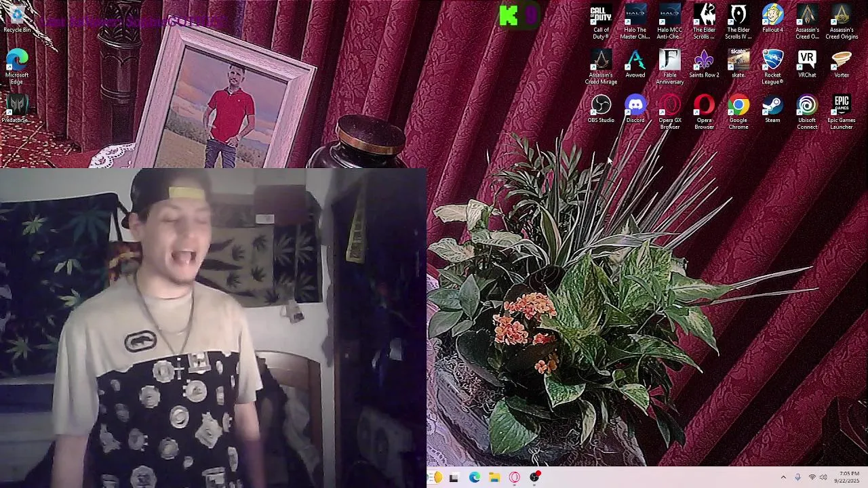The height and width of the screenshot is (488, 868).
Task: Open File Explorer from the taskbar
Action: click(494, 478)
